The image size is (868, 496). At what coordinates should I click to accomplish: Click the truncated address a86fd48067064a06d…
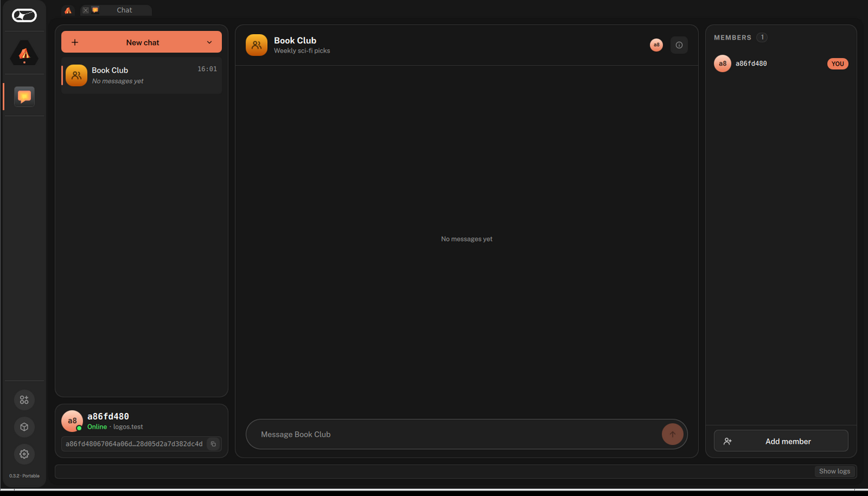134,444
